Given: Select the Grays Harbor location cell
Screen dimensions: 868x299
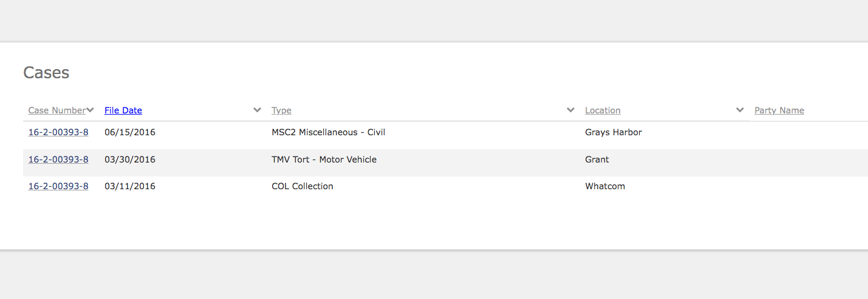Looking at the screenshot, I should (613, 132).
